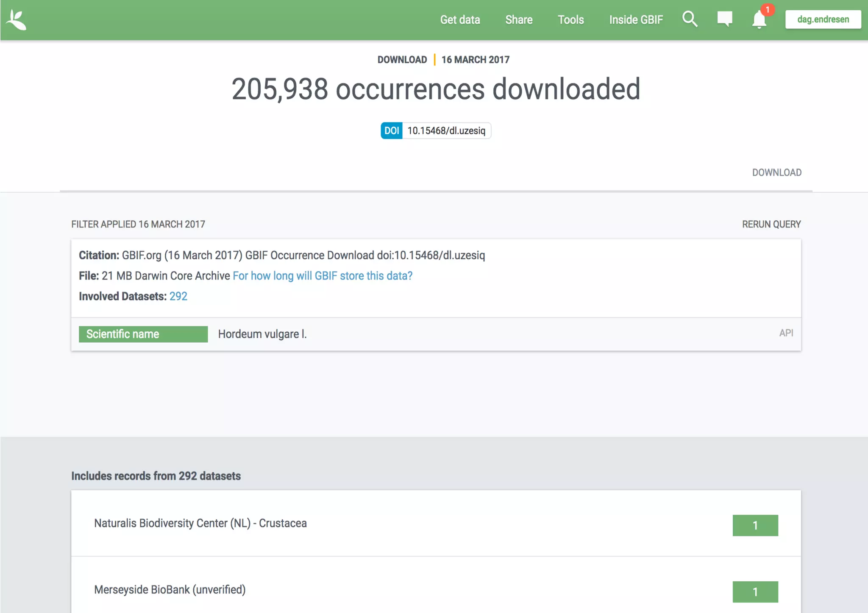This screenshot has width=868, height=613.
Task: Open the Share menu
Action: 519,20
